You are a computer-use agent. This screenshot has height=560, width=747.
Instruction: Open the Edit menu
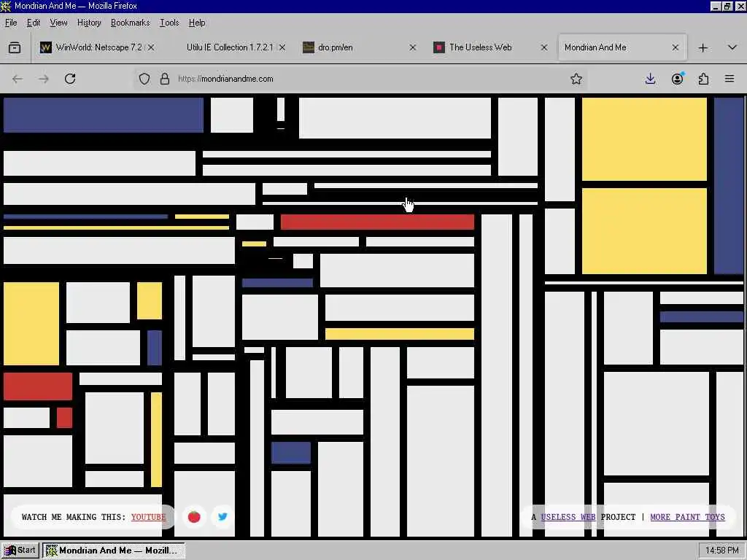tap(34, 23)
